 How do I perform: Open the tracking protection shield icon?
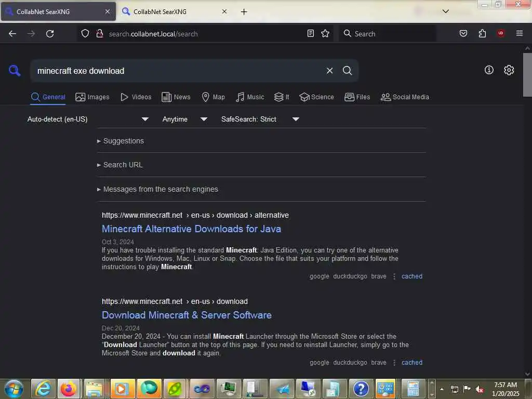(85, 34)
